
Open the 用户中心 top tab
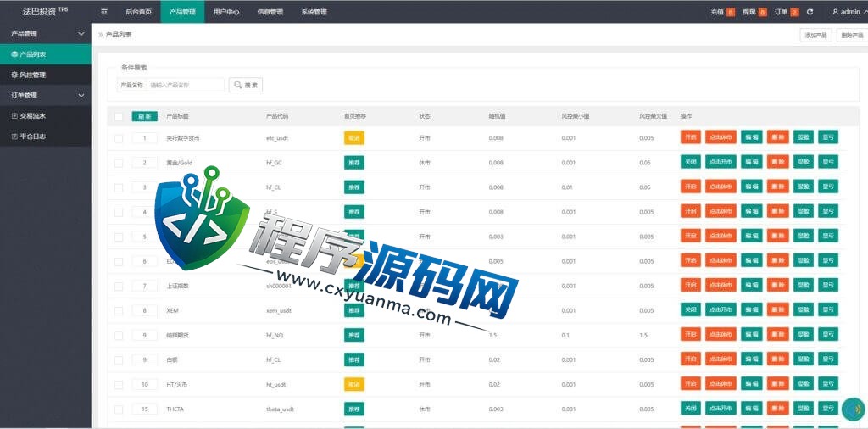click(x=225, y=12)
